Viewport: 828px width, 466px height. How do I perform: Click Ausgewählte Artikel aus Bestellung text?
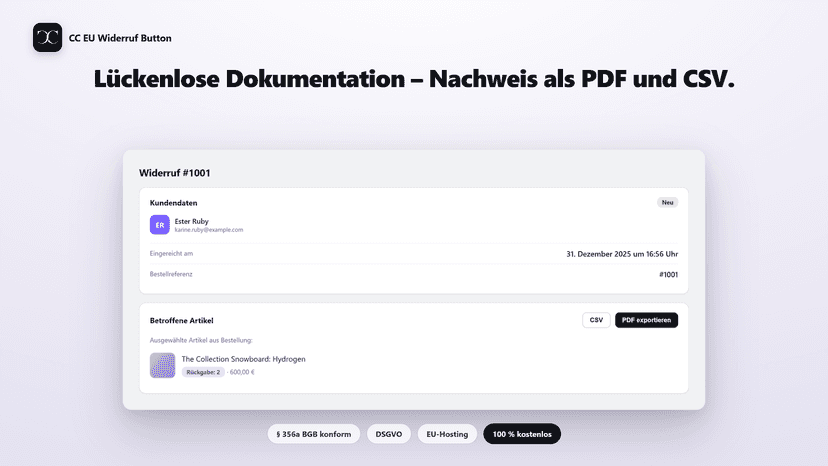(x=201, y=340)
